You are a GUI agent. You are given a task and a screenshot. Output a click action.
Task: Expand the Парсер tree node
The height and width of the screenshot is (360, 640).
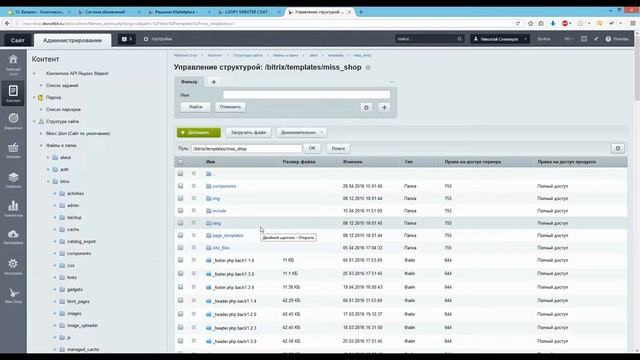34,98
